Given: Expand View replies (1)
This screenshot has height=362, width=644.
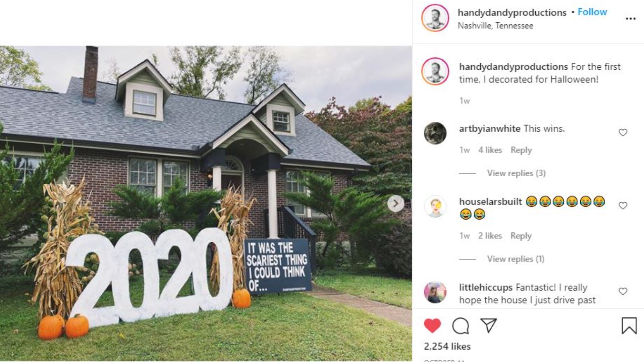Looking at the screenshot, I should [x=516, y=259].
